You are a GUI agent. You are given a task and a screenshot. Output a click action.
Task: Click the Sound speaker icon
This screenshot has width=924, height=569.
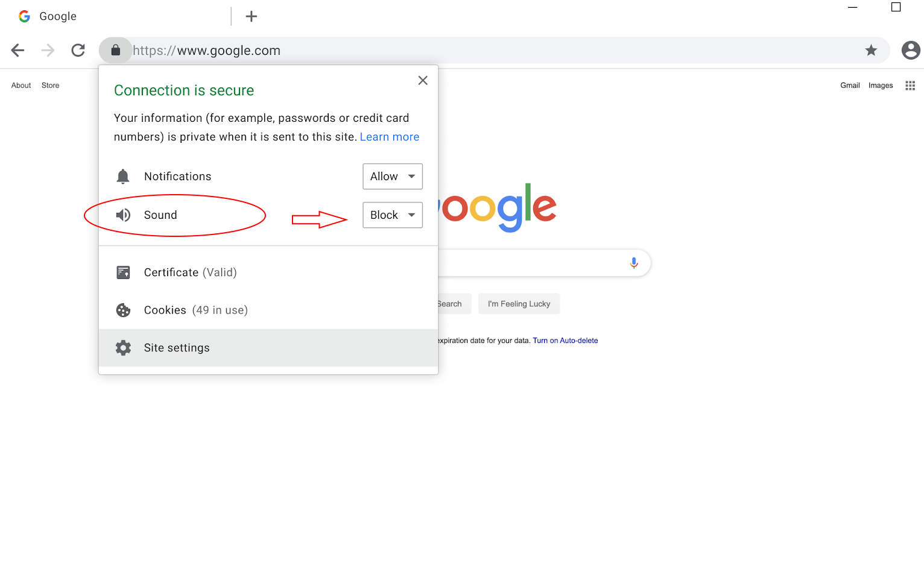coord(123,215)
